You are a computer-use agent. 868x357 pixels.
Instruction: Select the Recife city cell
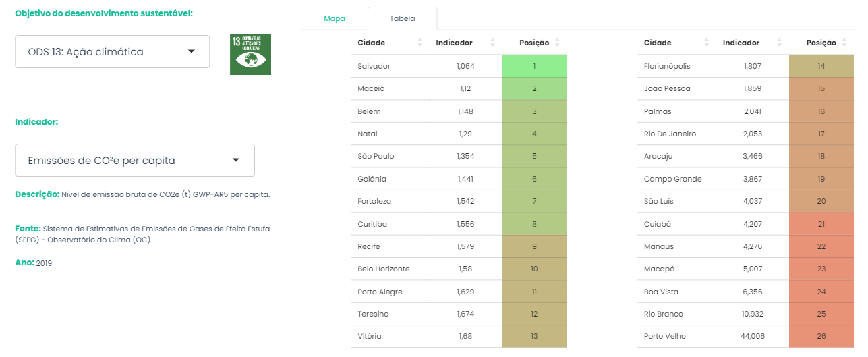point(390,246)
